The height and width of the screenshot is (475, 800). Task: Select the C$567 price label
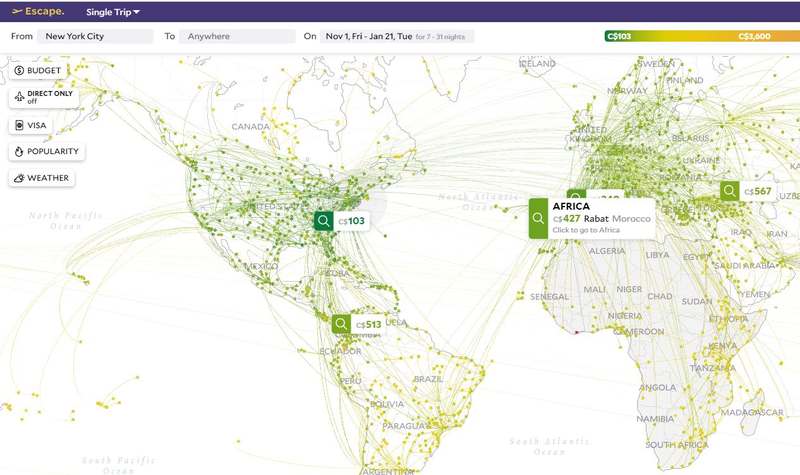(758, 191)
